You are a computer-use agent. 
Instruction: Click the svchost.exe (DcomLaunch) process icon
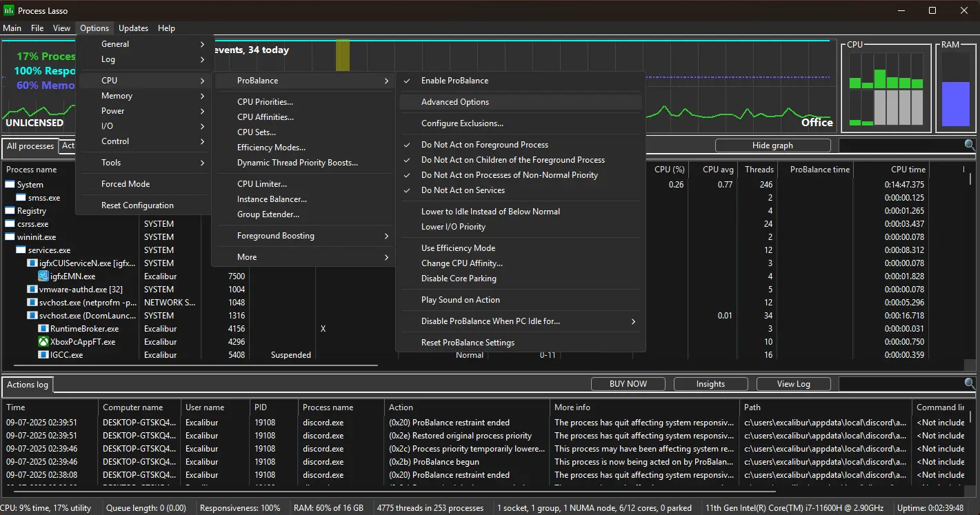click(32, 316)
